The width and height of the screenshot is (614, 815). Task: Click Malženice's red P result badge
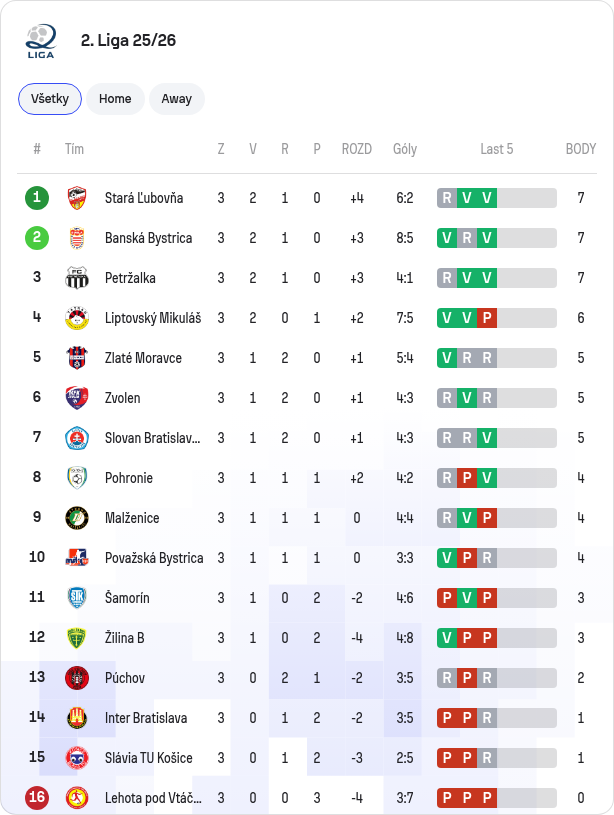pyautogui.click(x=487, y=518)
